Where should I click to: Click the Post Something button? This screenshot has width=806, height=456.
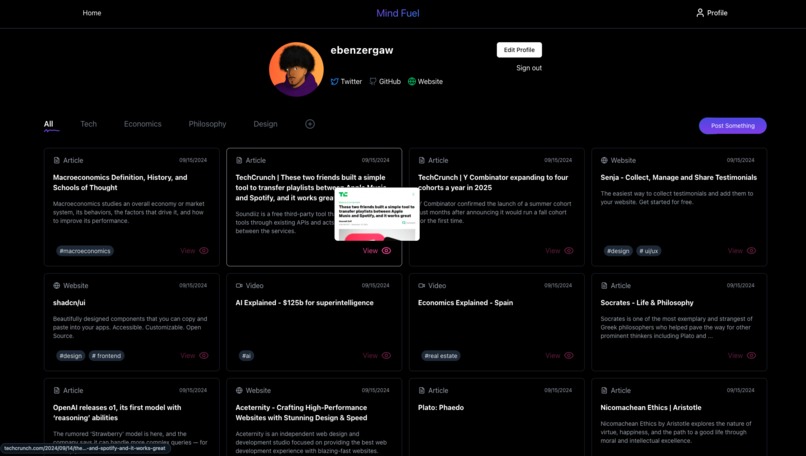pyautogui.click(x=732, y=125)
